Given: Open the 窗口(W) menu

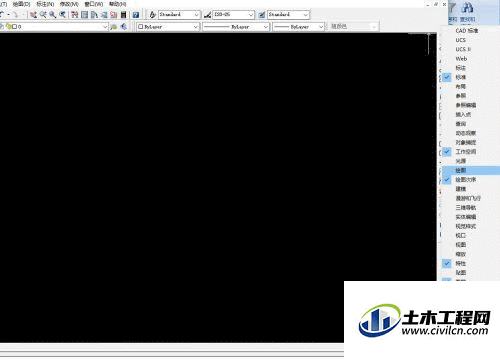Looking at the screenshot, I should coord(94,4).
